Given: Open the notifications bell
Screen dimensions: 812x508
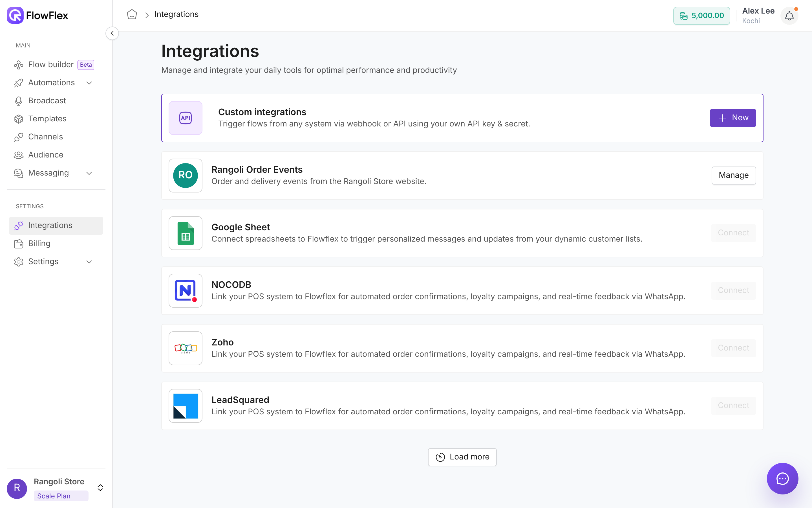Looking at the screenshot, I should tap(789, 16).
